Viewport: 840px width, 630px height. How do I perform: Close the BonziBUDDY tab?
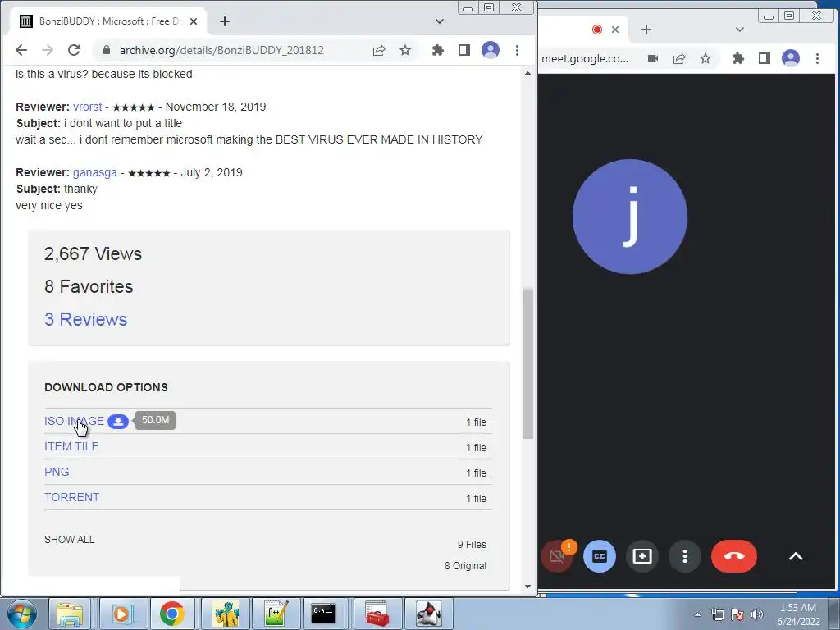click(194, 21)
